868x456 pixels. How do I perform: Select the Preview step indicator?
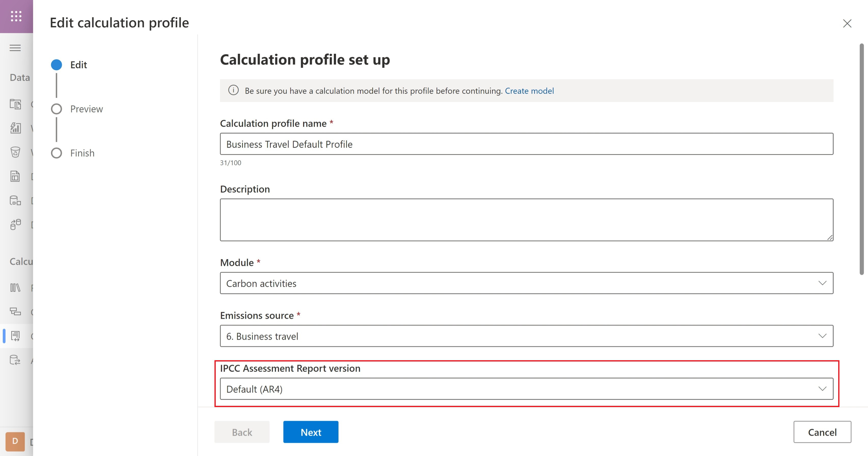(x=57, y=109)
